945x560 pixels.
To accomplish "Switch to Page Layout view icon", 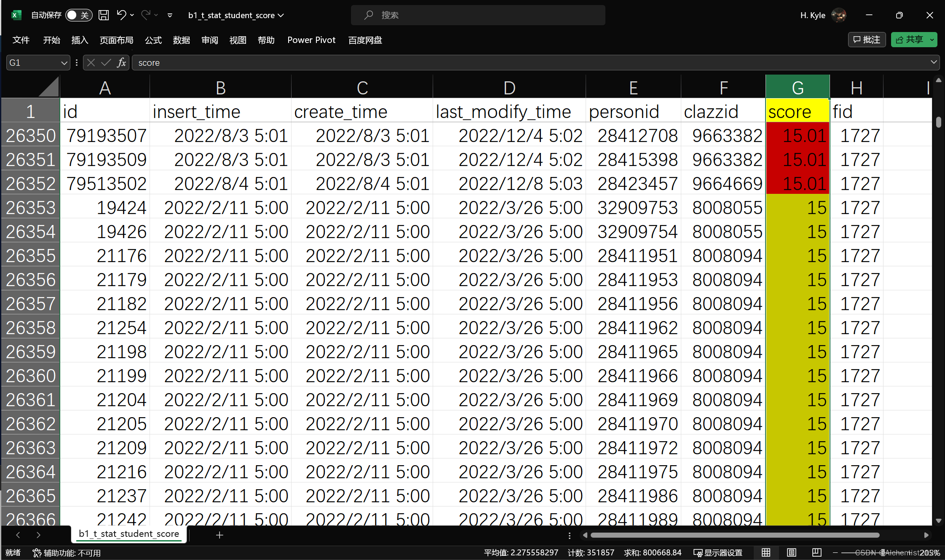I will [x=791, y=552].
